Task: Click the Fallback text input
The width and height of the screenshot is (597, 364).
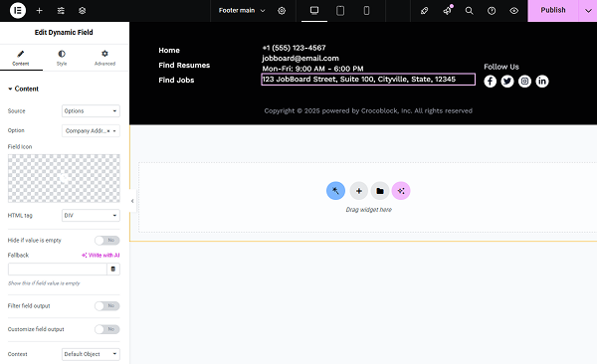Action: 57,270
